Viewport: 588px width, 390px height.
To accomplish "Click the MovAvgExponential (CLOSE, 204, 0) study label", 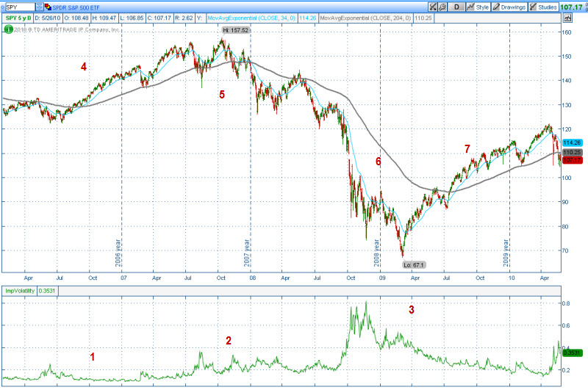I will tap(365, 18).
